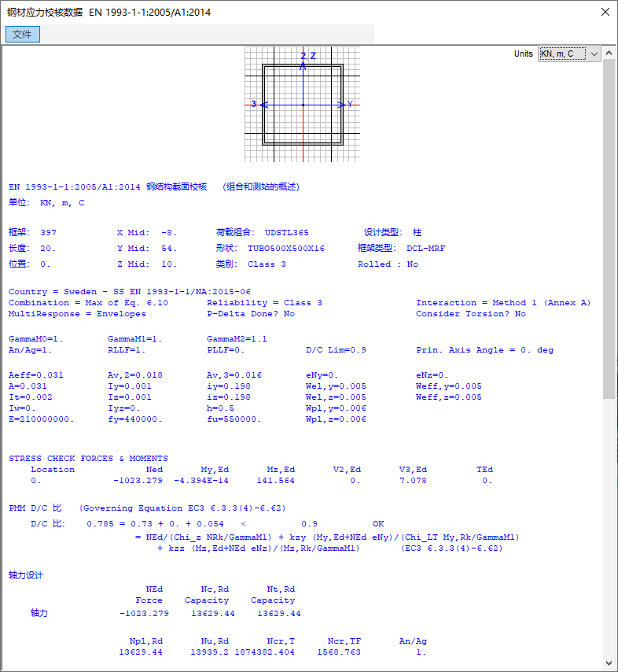Click the 轴力设计 section heading

(x=26, y=576)
